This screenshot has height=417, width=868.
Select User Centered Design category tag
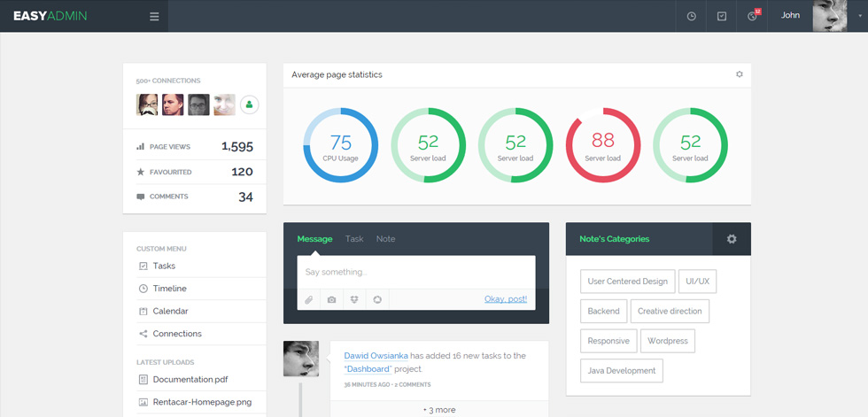click(628, 282)
